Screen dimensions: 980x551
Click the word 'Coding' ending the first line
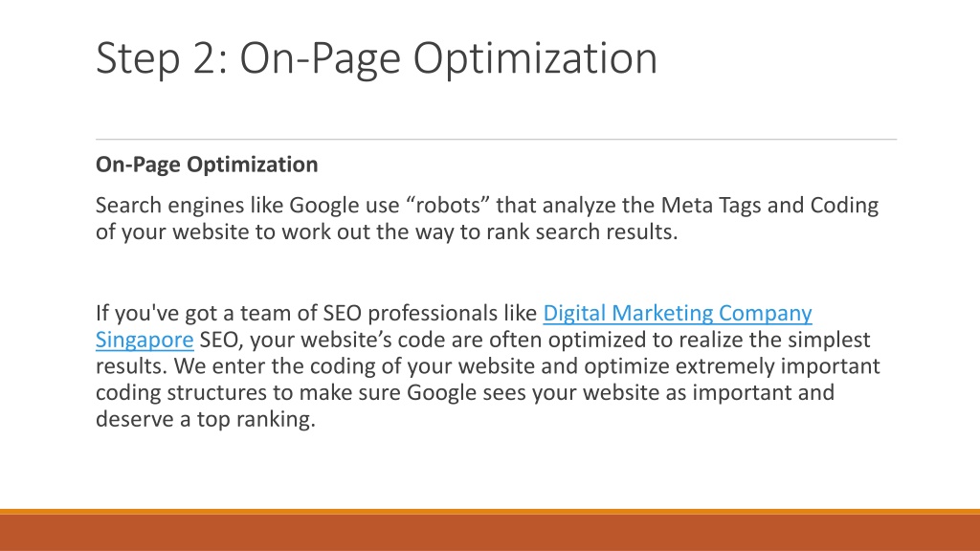coord(844,205)
